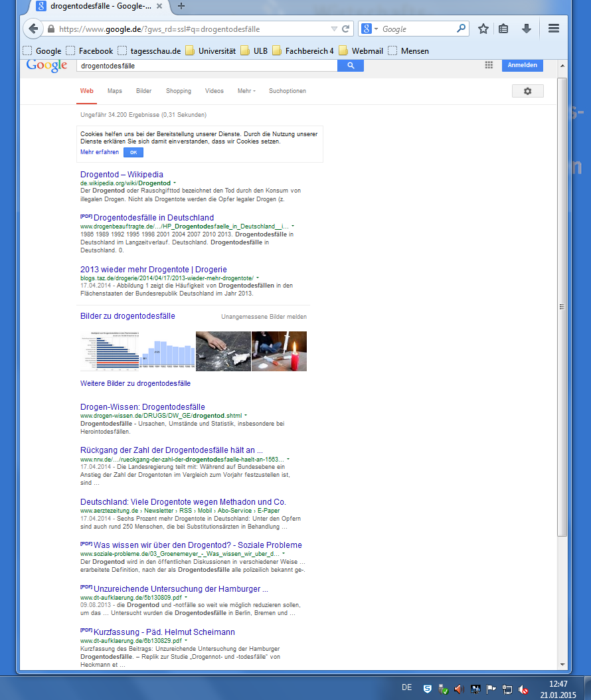Click into the Google search input field
Viewport: 591px width, 700px height.
click(x=206, y=66)
